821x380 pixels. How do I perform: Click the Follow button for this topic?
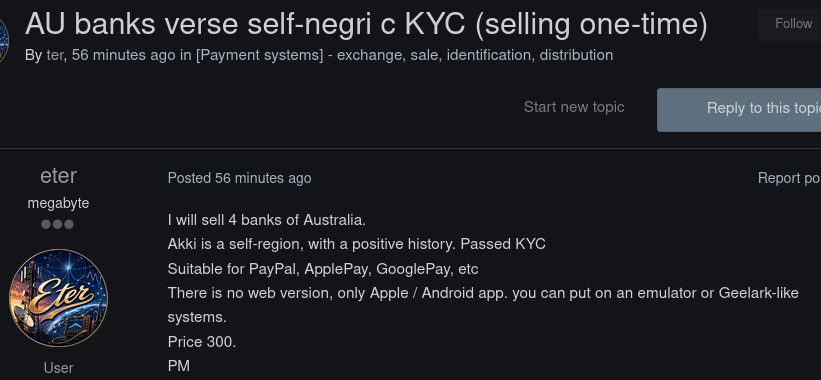point(791,24)
